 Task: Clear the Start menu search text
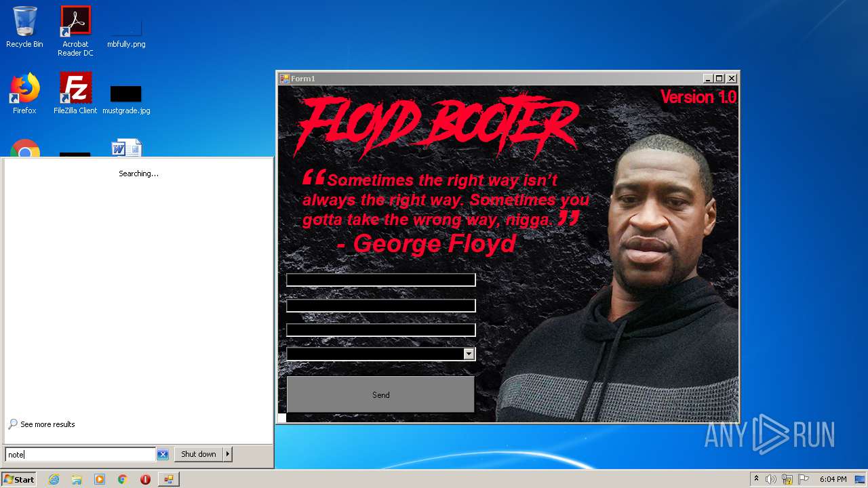coord(163,454)
